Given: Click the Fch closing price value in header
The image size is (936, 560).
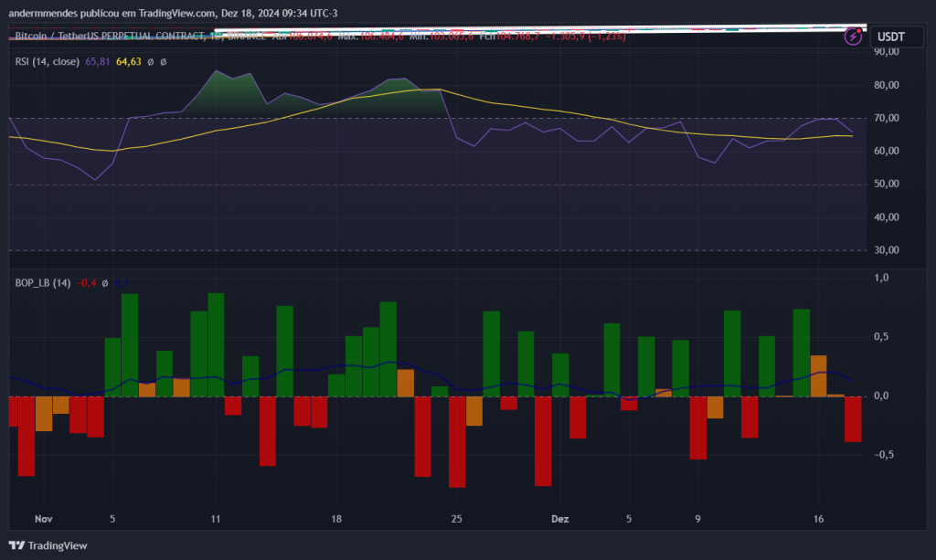Looking at the screenshot, I should click(517, 37).
